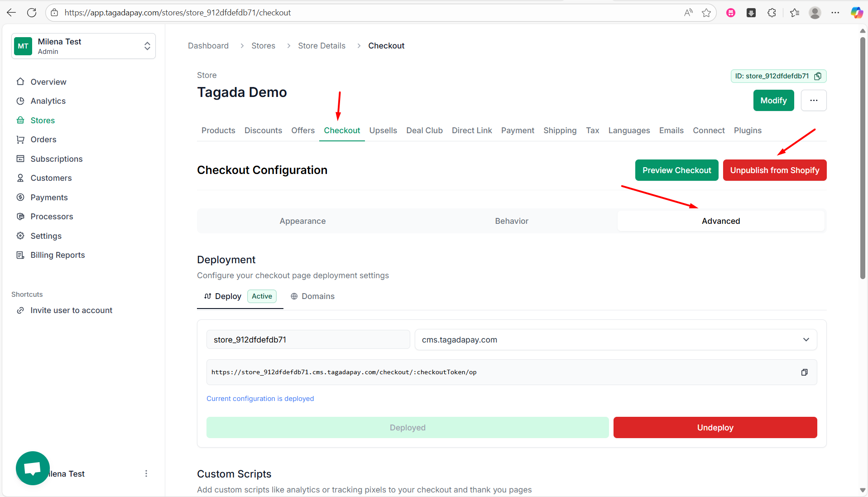The height and width of the screenshot is (497, 868).
Task: Open the download extension icon in toolbar
Action: [751, 13]
